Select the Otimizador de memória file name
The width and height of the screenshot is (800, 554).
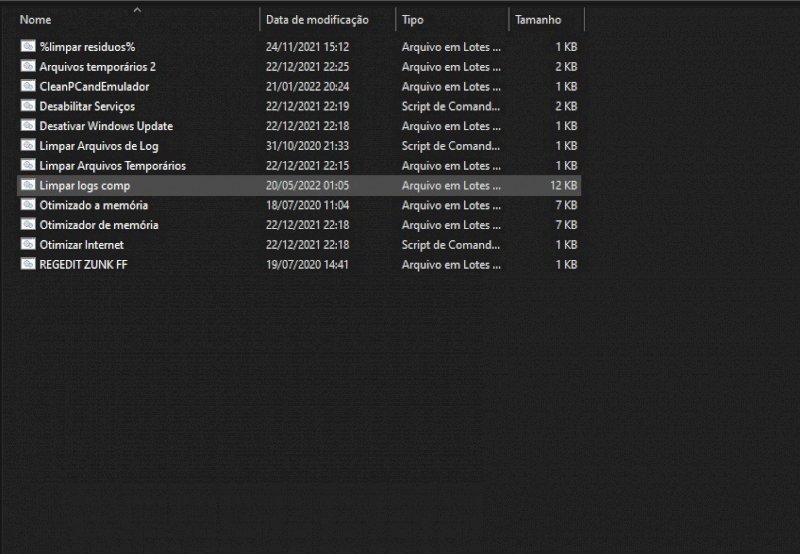(99, 225)
